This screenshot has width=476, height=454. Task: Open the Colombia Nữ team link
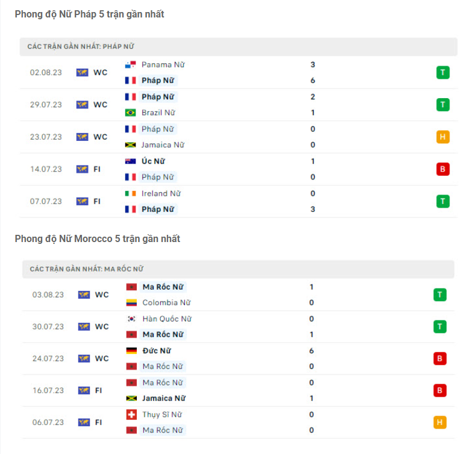pos(166,303)
